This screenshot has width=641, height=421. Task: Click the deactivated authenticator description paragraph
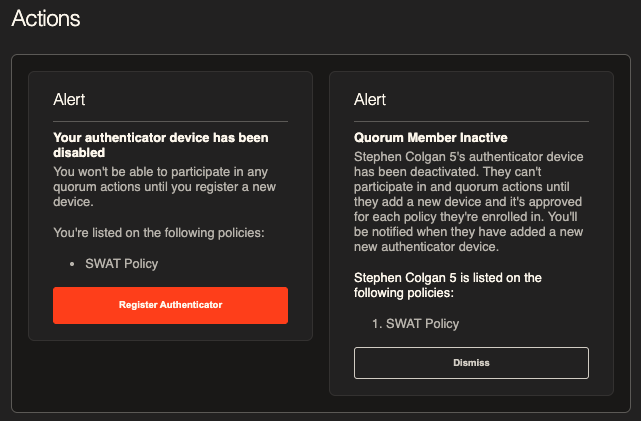click(x=468, y=202)
